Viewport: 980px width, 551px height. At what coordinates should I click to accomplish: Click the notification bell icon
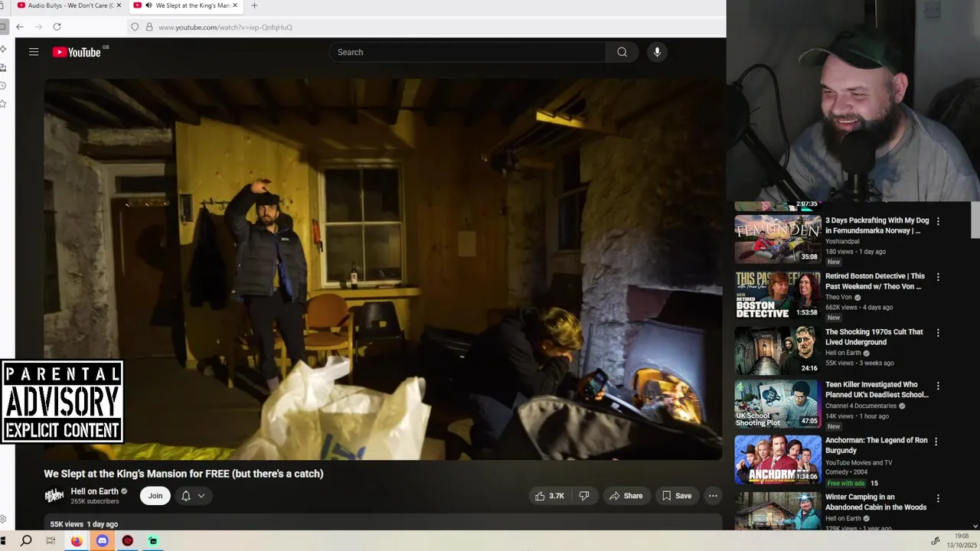[185, 496]
